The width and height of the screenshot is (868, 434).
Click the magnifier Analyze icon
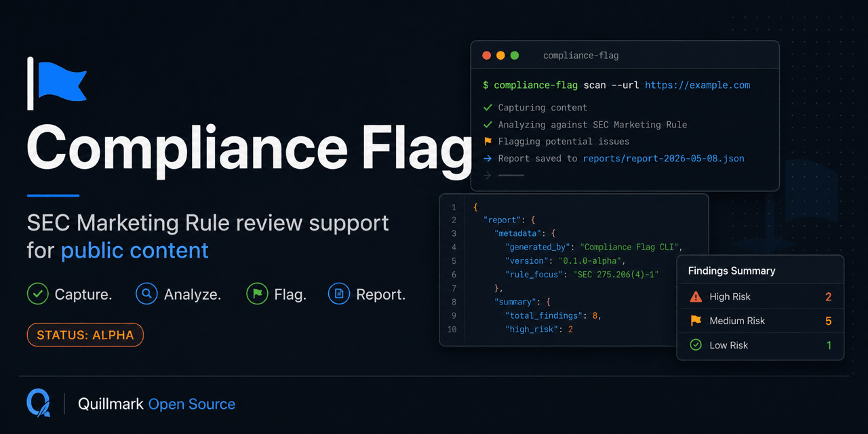click(x=146, y=294)
